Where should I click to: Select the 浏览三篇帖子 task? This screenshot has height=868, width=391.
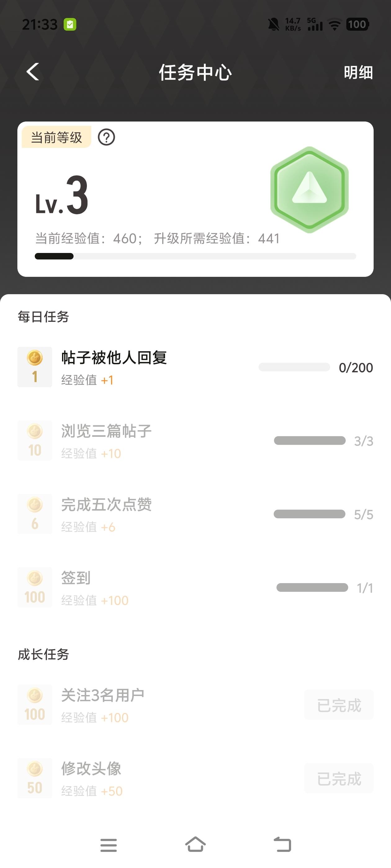click(x=106, y=431)
